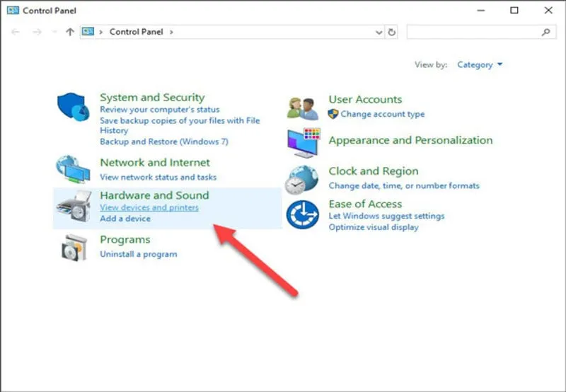566x392 pixels.
Task: Click View devices and printers link
Action: pyautogui.click(x=149, y=207)
